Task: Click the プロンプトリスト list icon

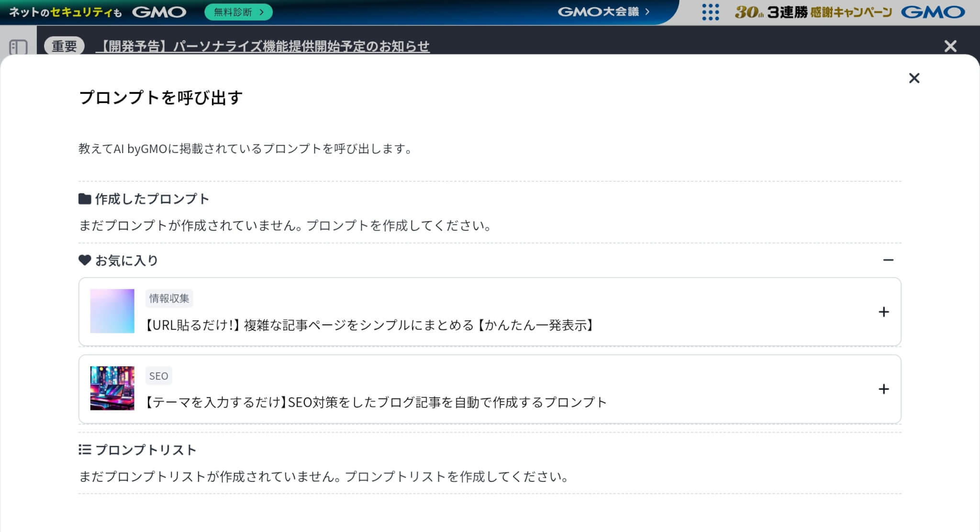Action: point(85,450)
